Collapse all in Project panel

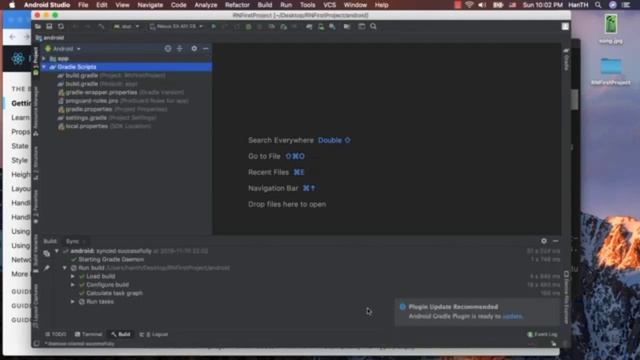tap(180, 49)
